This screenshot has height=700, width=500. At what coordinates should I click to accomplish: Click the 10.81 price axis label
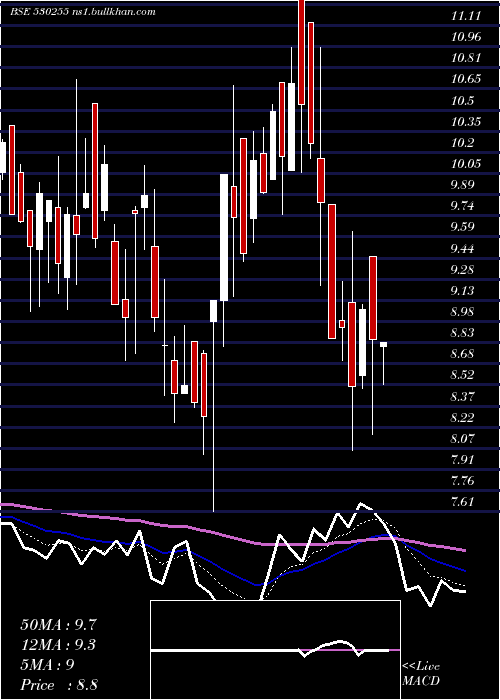(466, 58)
